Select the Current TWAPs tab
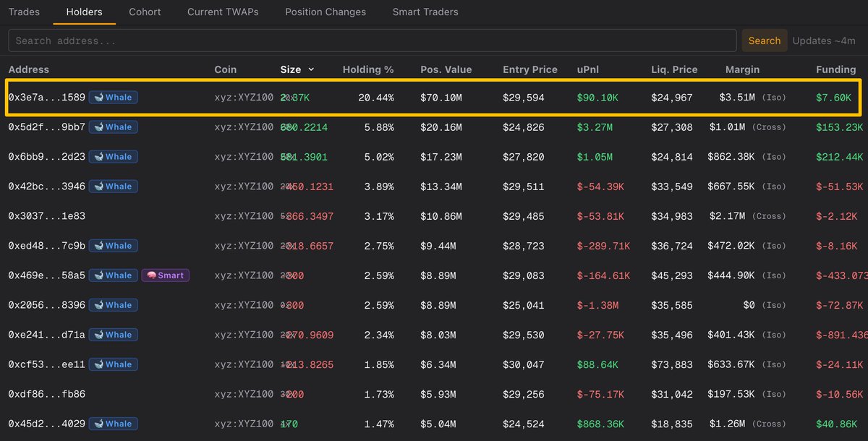The image size is (868, 441). point(223,12)
